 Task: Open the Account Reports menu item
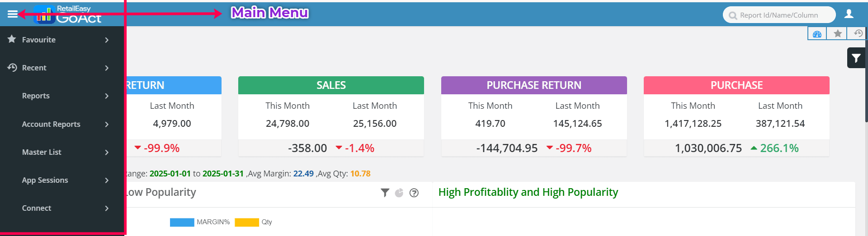[51, 124]
